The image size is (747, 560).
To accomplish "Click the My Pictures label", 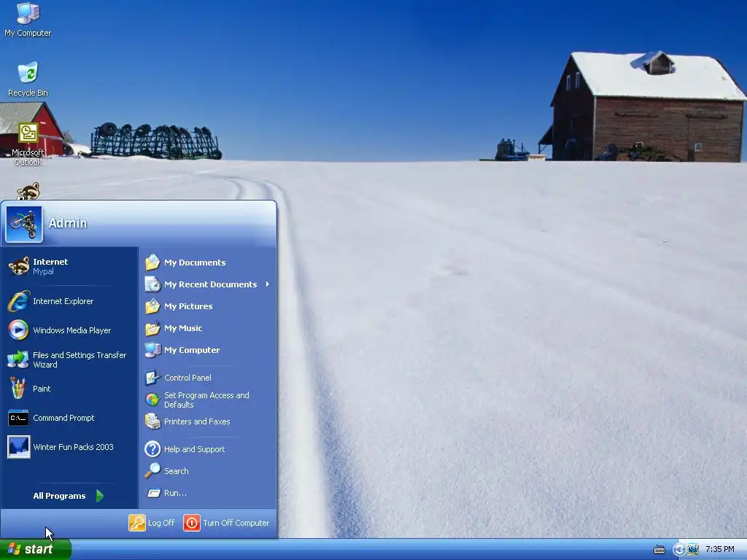I will click(x=188, y=306).
